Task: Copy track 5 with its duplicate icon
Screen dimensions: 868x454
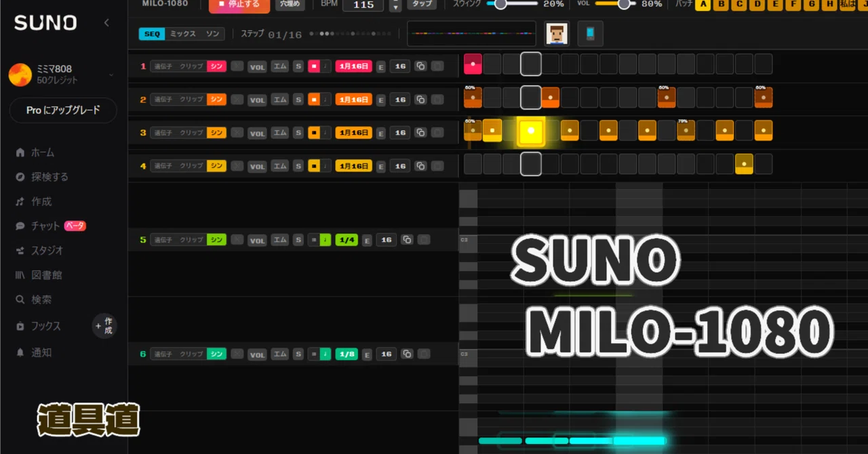Action: (x=407, y=240)
